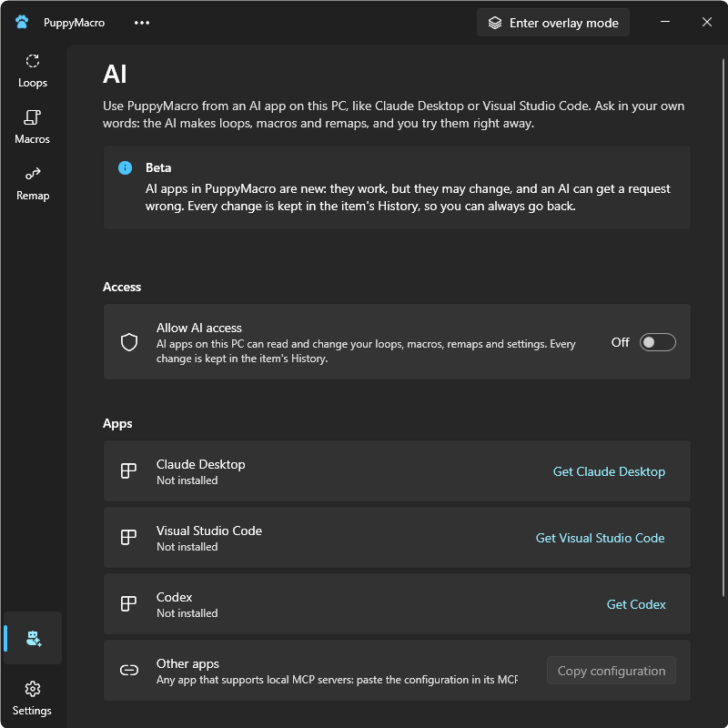Click the 'Other apps' title text
The width and height of the screenshot is (728, 728).
(187, 663)
